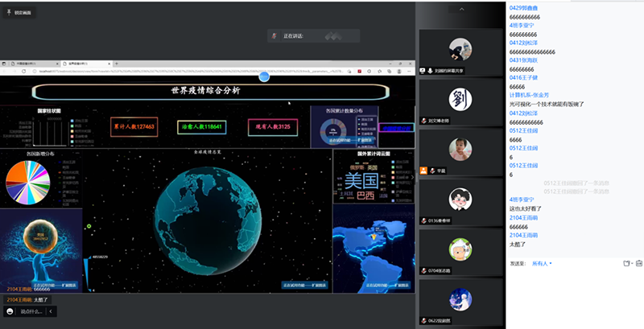Click the 累计人数127463 button
Screen dimensions: 644x329
pos(134,127)
